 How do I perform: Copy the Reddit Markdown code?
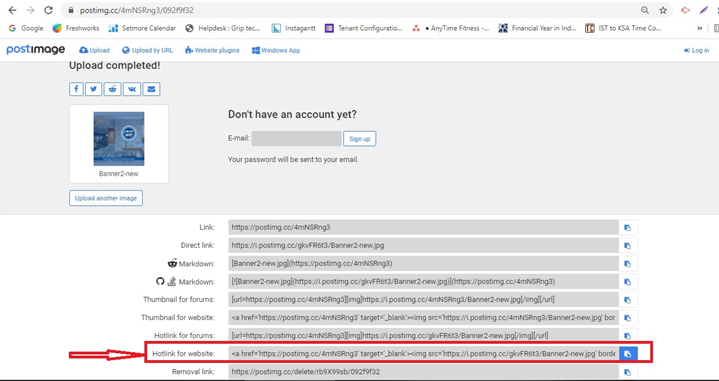point(628,264)
